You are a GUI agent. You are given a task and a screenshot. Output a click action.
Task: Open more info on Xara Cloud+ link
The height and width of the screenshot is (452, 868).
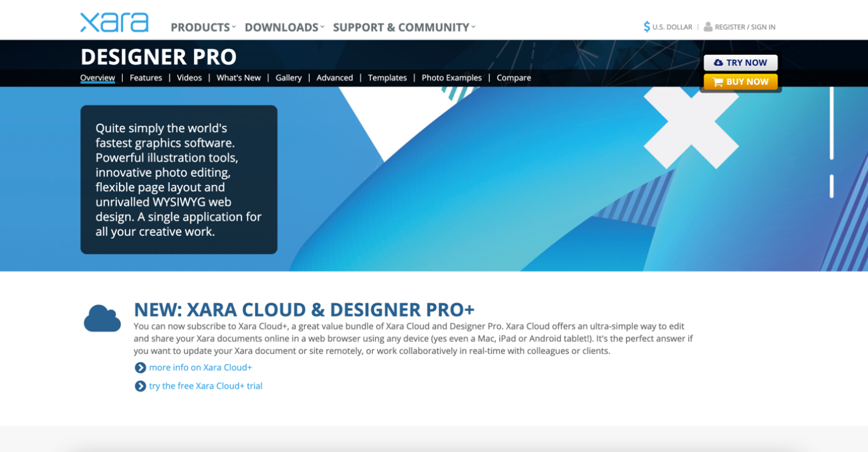coord(200,367)
